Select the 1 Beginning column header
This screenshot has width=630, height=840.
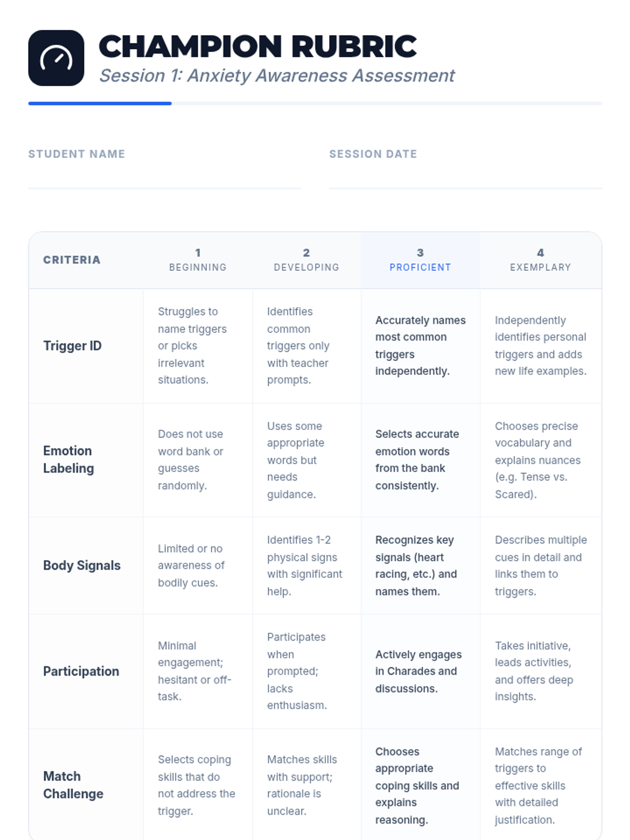(x=198, y=260)
